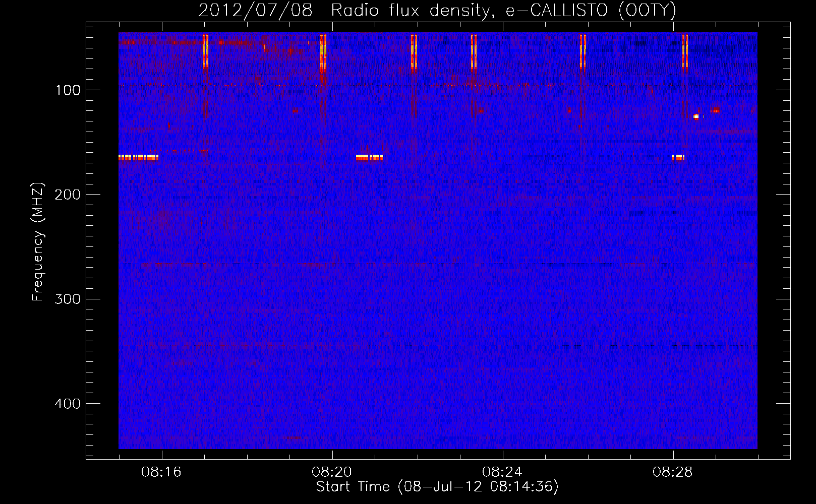Click the 08:24 time tick label

tap(502, 472)
